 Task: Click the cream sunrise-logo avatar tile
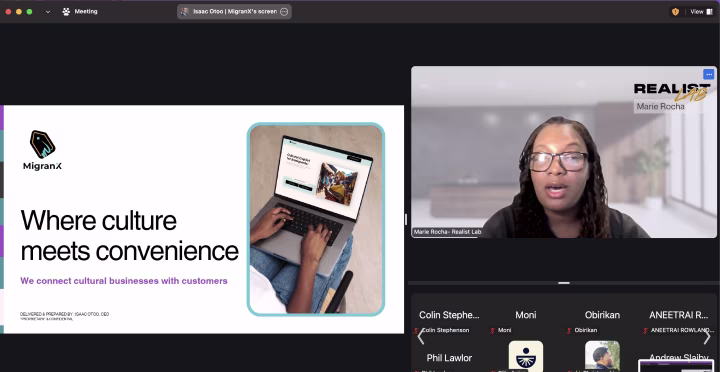pos(526,356)
